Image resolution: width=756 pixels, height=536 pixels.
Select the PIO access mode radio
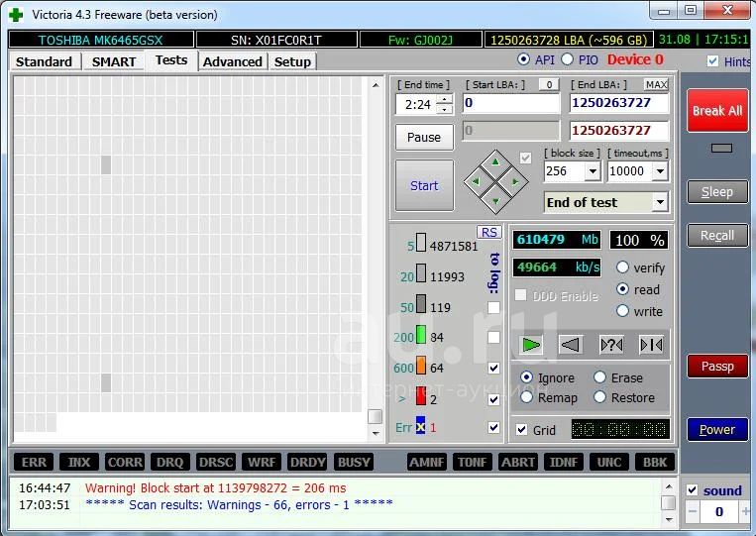tap(567, 59)
